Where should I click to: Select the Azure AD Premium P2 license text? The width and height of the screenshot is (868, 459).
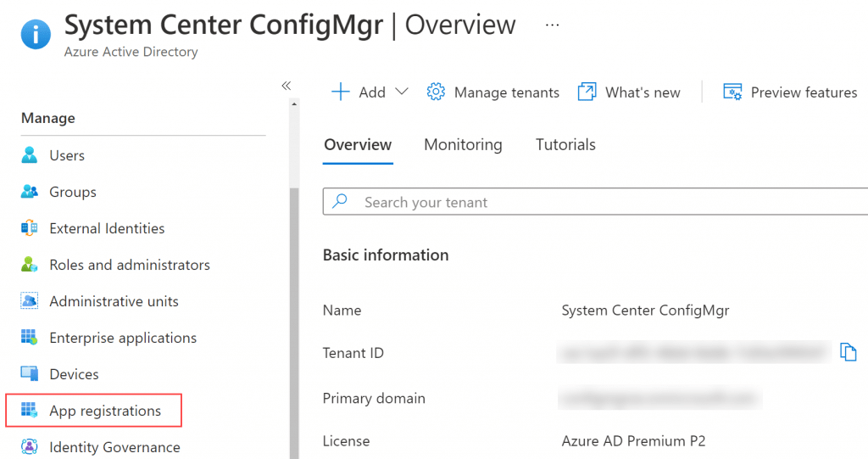(x=633, y=441)
